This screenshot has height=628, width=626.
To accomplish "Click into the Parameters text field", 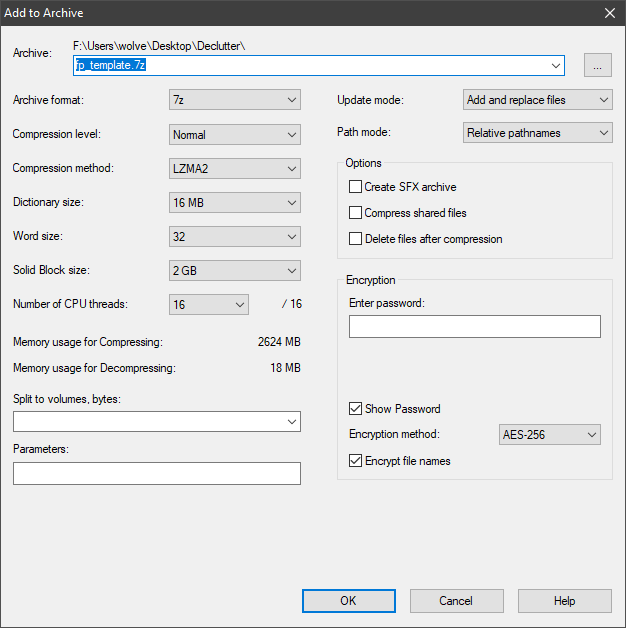I will [x=157, y=473].
